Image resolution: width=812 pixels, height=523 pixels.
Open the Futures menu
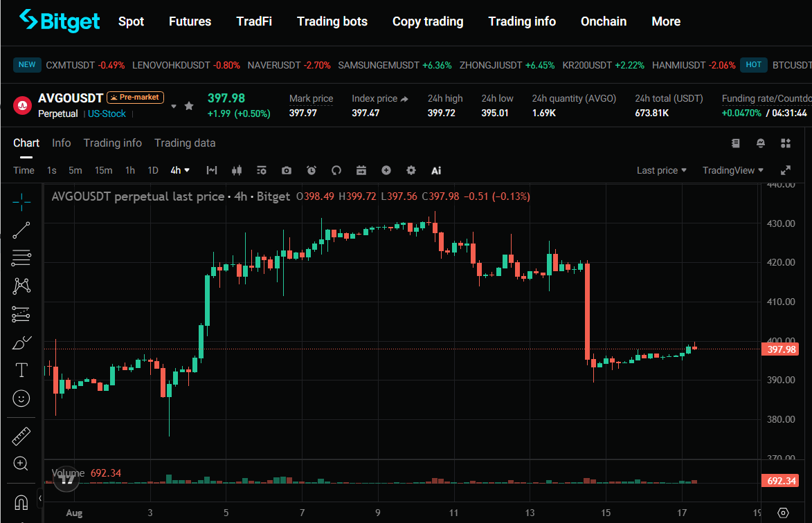click(x=190, y=21)
